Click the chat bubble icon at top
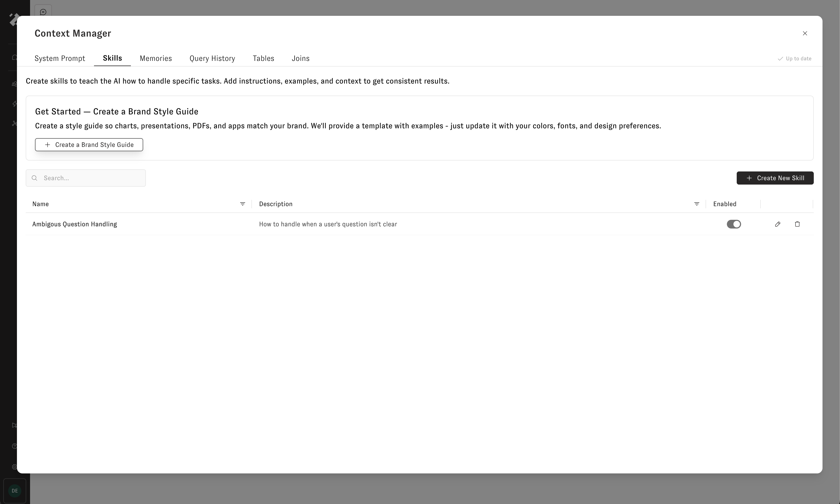Viewport: 840px width, 504px height. 43,12
